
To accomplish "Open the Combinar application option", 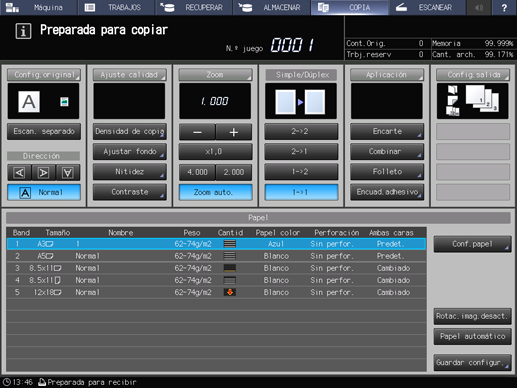I will (387, 152).
